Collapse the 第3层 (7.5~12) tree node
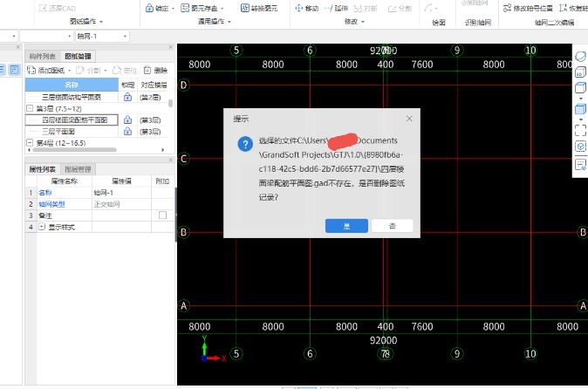This screenshot has width=588, height=389. [30, 109]
